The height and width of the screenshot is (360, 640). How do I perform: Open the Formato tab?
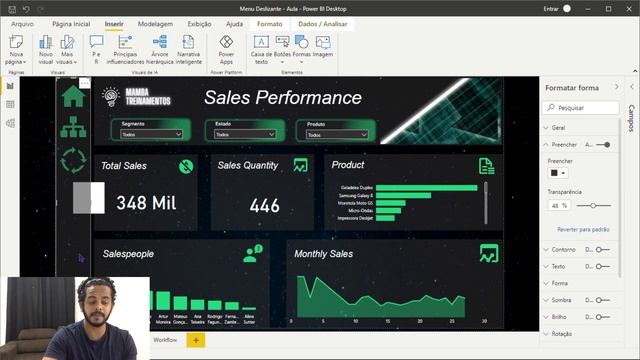269,24
